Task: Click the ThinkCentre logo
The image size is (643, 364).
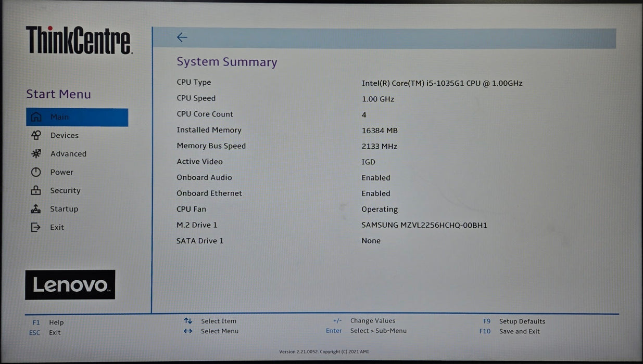Action: tap(79, 41)
